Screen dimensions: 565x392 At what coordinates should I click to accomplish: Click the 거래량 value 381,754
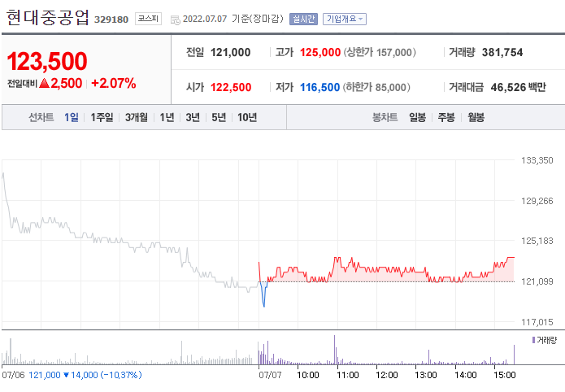pos(502,52)
